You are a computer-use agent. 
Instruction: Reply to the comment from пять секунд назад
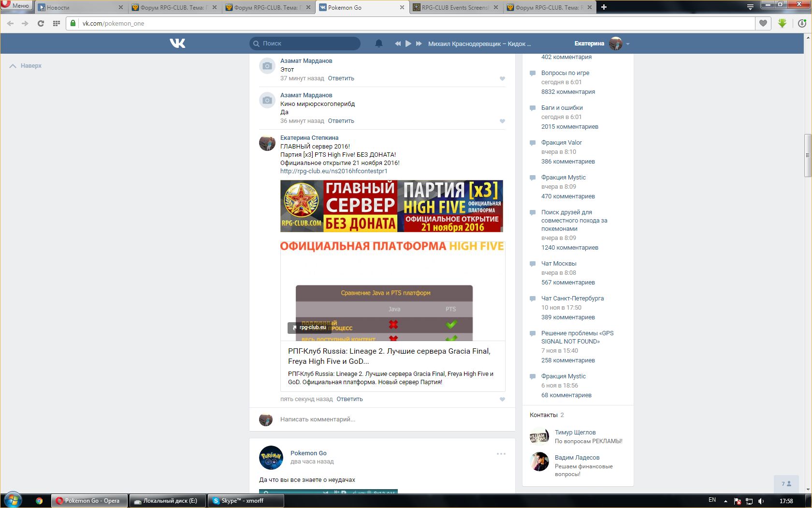(349, 399)
